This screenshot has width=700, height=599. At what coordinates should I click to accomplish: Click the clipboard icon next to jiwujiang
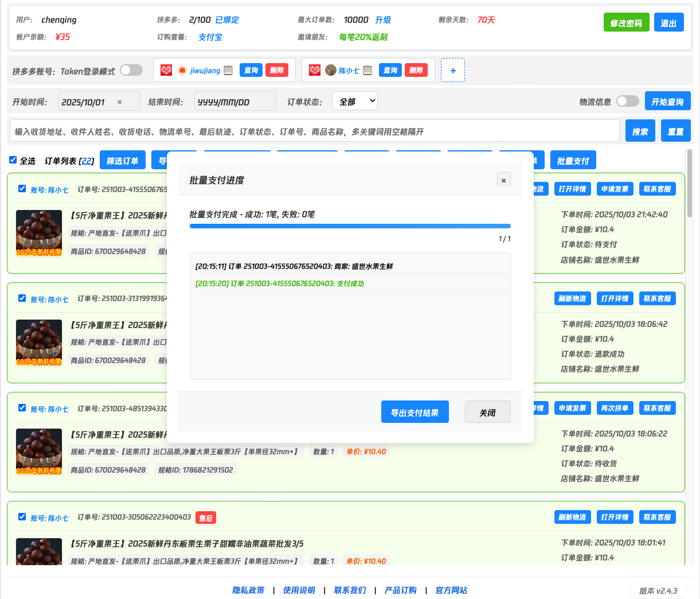(228, 70)
